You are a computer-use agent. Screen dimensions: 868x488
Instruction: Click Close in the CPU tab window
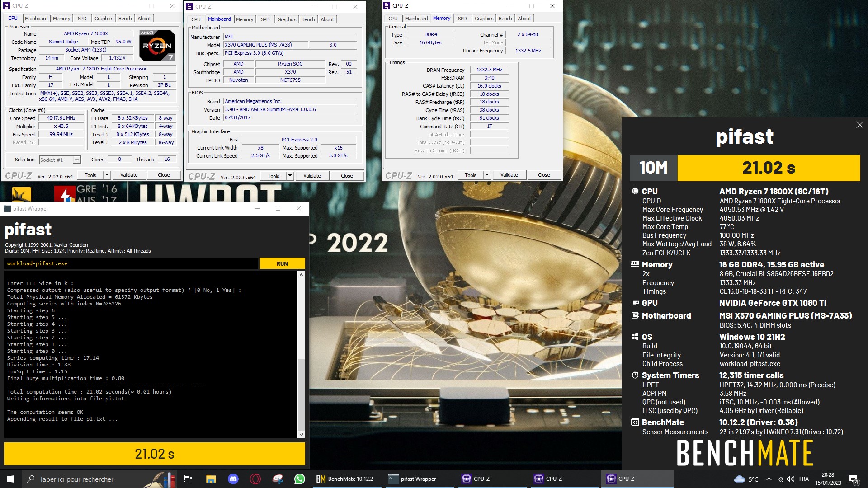[x=164, y=175]
